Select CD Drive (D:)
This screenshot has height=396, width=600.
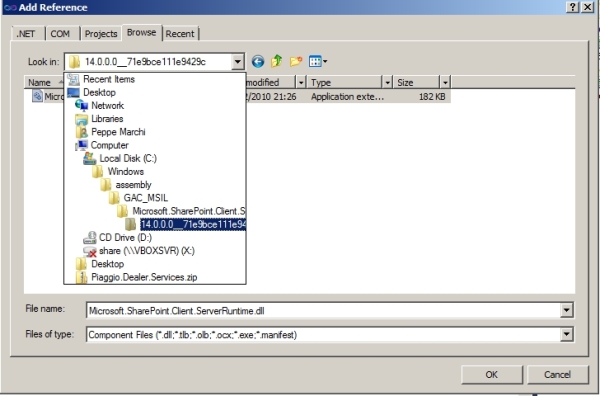[126, 238]
